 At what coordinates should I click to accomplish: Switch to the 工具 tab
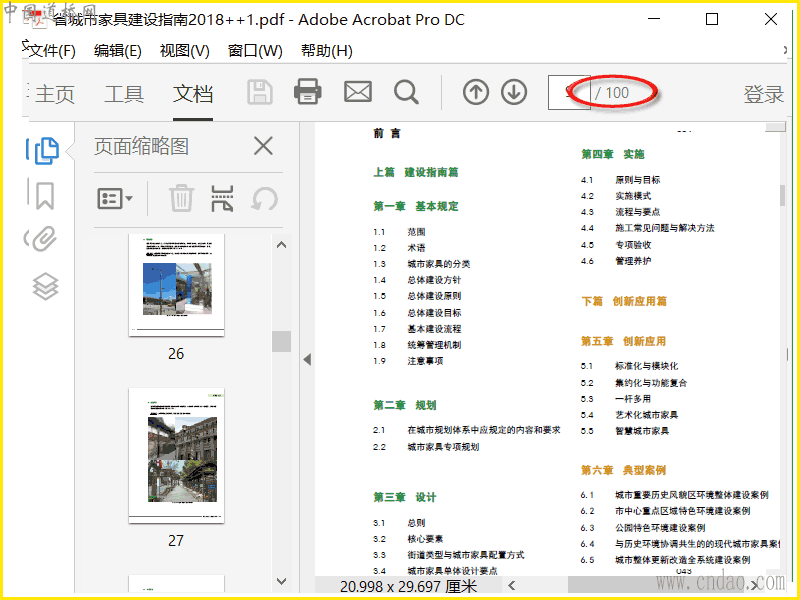124,94
